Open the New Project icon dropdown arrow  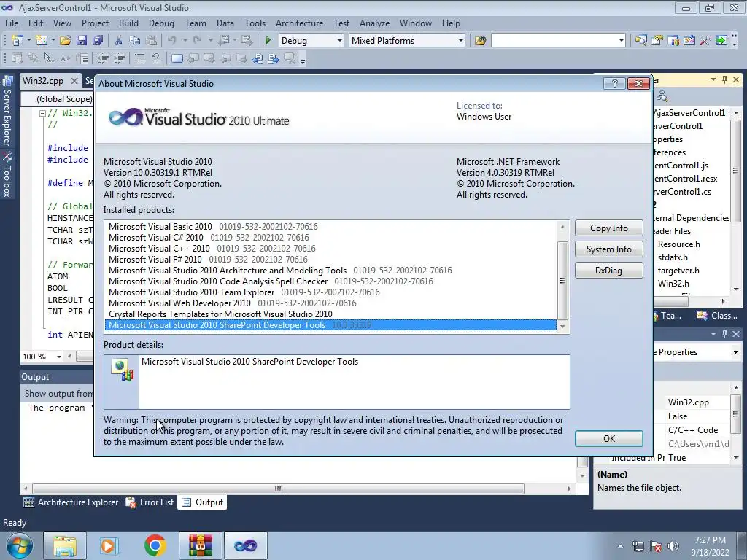(x=28, y=41)
